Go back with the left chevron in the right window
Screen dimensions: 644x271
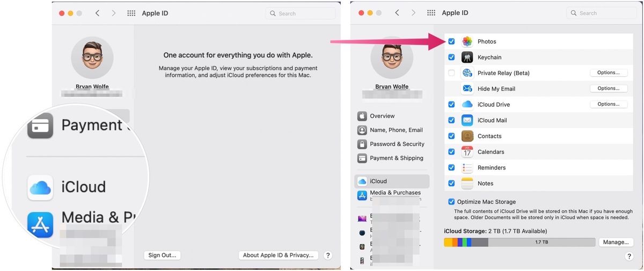pos(397,13)
